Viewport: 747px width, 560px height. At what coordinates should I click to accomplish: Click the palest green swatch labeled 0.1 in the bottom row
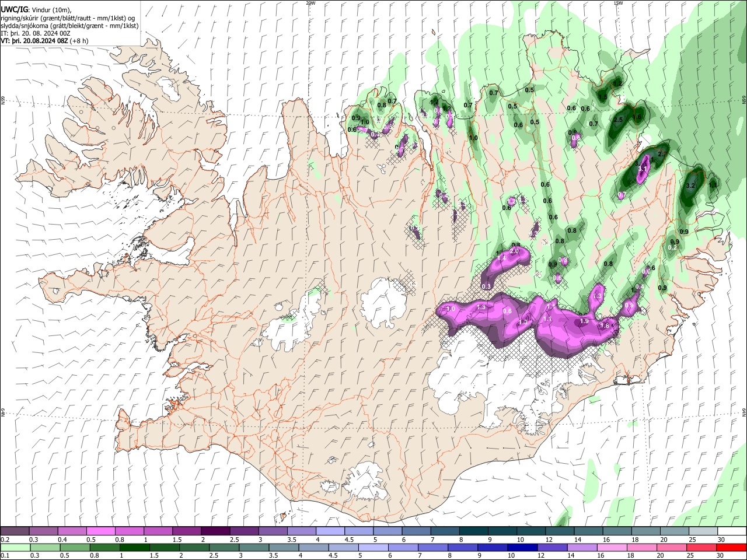click(x=15, y=547)
